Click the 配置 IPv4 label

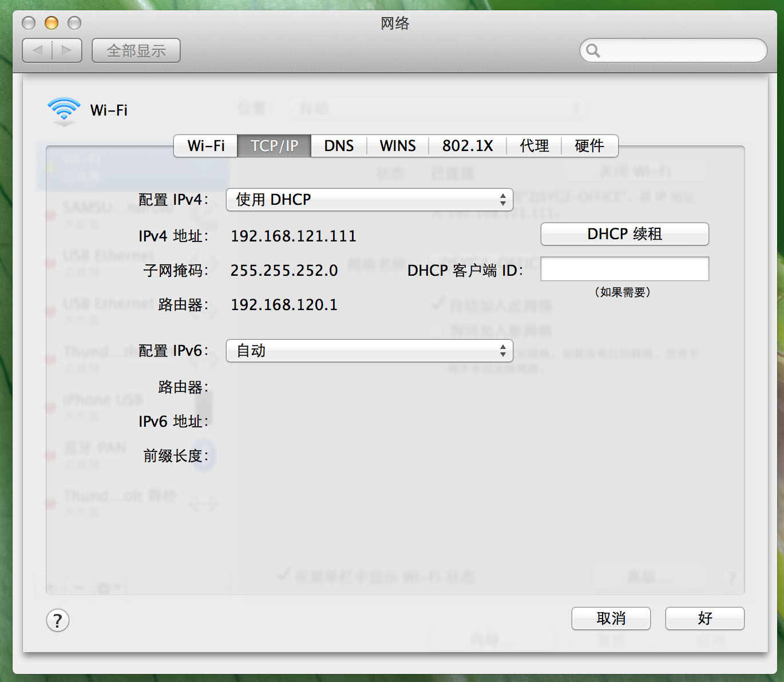click(x=173, y=200)
